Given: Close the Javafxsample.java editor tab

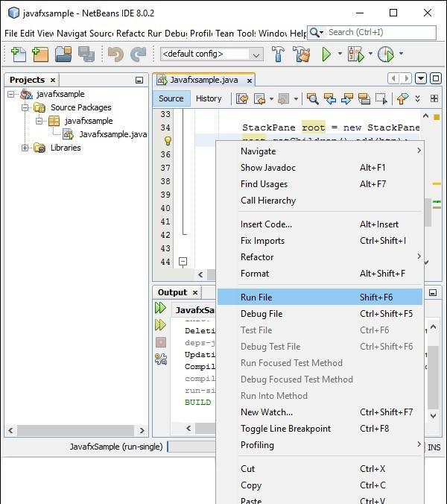Looking at the screenshot, I should [249, 81].
